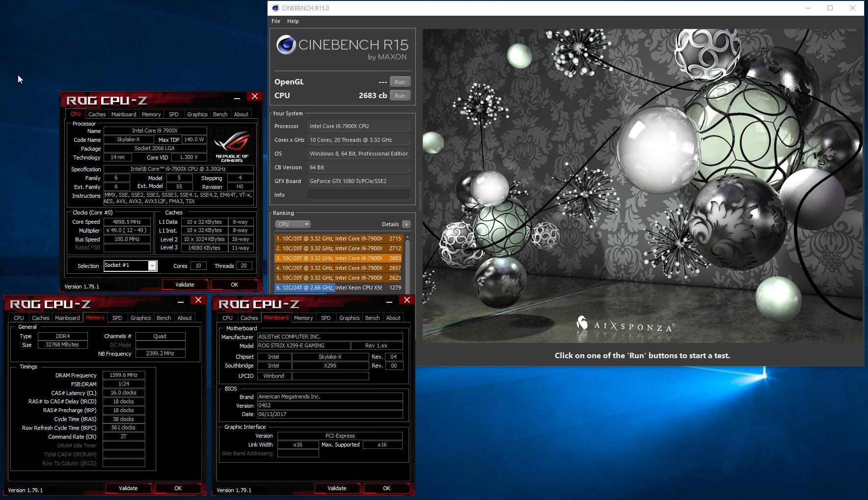Select ranking entry 1 with score 2715
The width and height of the screenshot is (868, 500).
point(338,238)
